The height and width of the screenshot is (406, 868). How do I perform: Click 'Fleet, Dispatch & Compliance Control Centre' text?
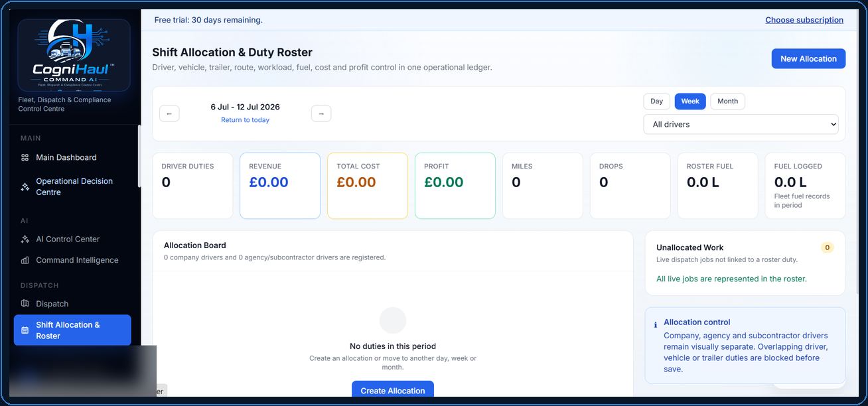point(64,104)
